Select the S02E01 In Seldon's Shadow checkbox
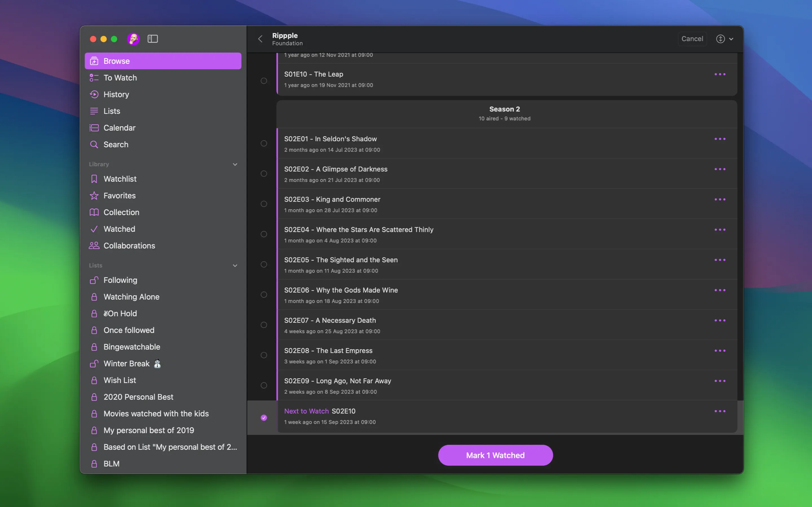812x507 pixels. coord(264,144)
